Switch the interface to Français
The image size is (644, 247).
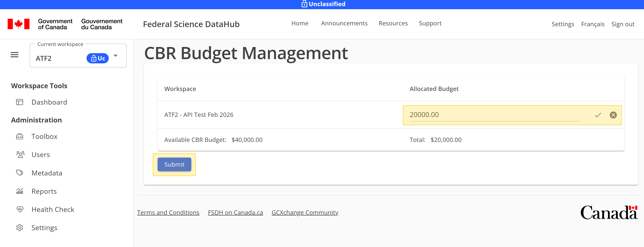click(593, 24)
